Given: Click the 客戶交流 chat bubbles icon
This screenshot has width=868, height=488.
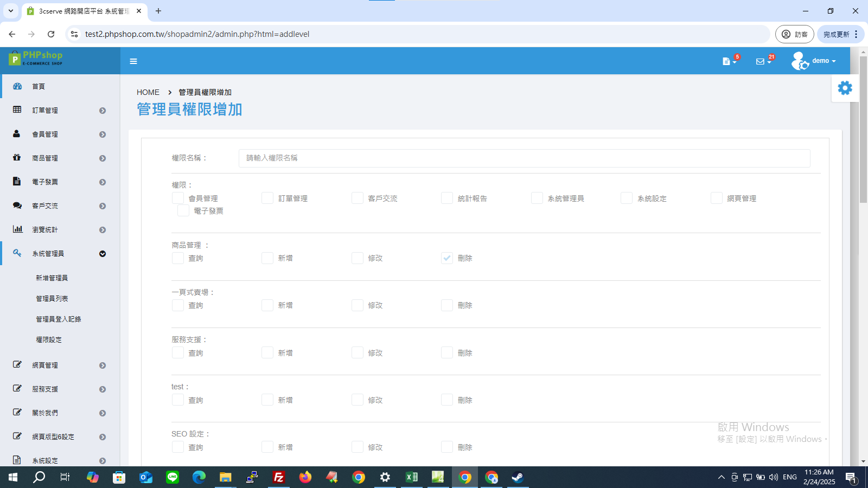Looking at the screenshot, I should [x=17, y=206].
